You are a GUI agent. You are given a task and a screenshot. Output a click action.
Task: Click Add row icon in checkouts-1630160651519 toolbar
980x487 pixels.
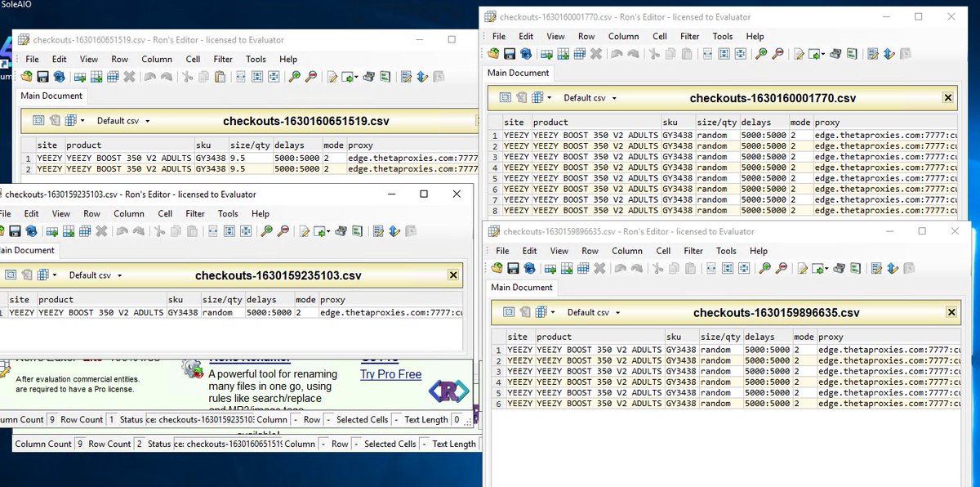pos(79,76)
